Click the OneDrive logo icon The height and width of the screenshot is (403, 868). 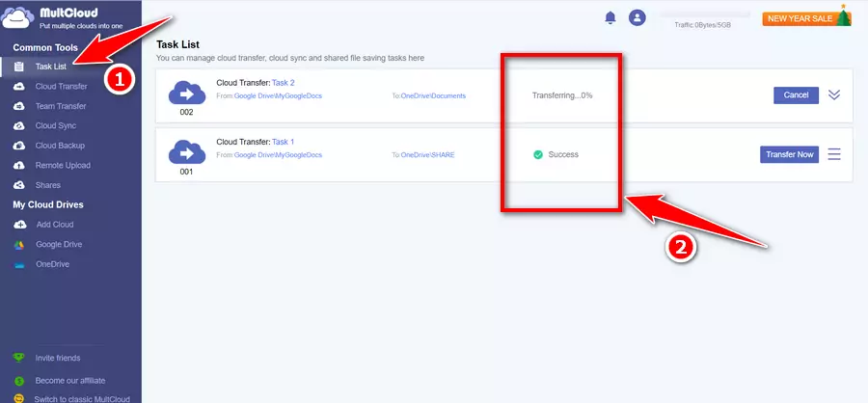19,265
